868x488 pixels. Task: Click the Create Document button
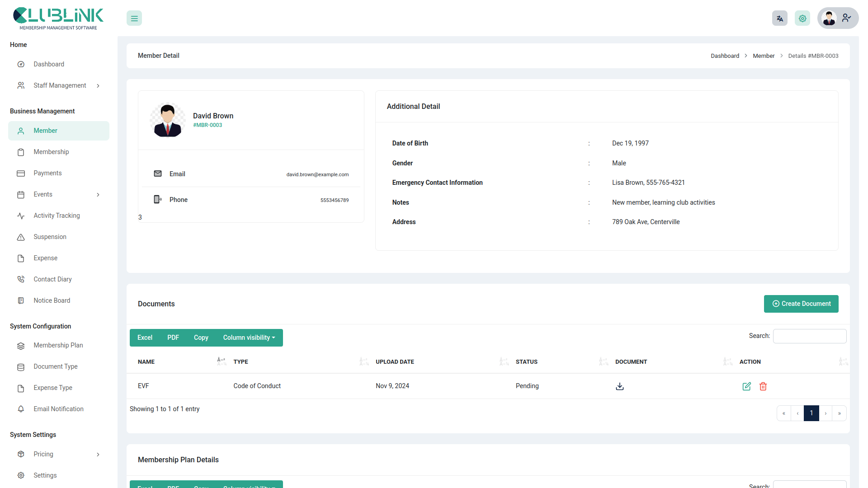[801, 304]
